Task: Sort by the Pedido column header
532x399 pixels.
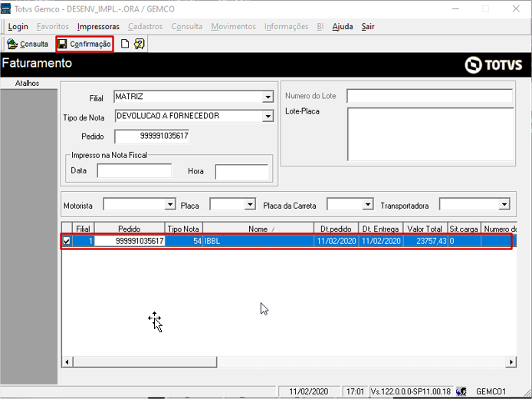Action: click(x=130, y=229)
